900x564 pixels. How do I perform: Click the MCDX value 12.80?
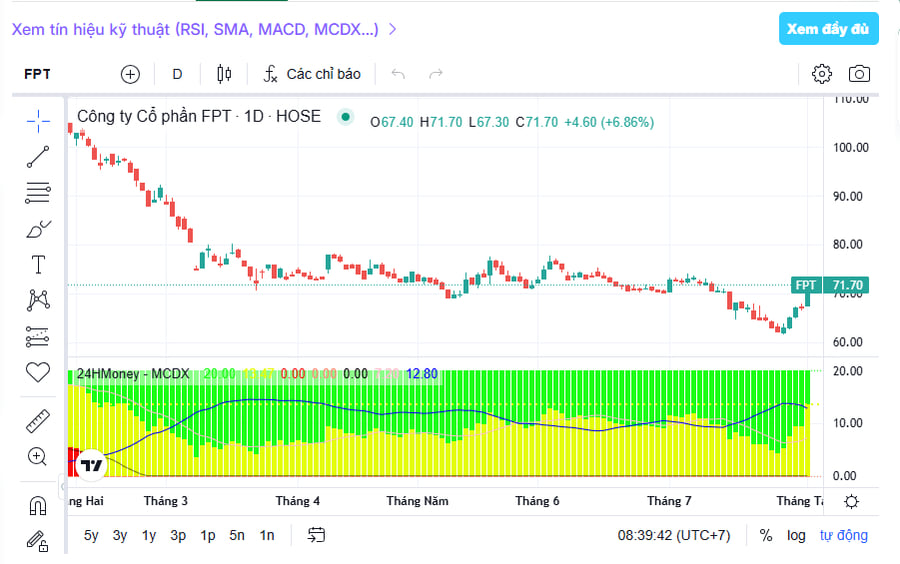tap(422, 374)
